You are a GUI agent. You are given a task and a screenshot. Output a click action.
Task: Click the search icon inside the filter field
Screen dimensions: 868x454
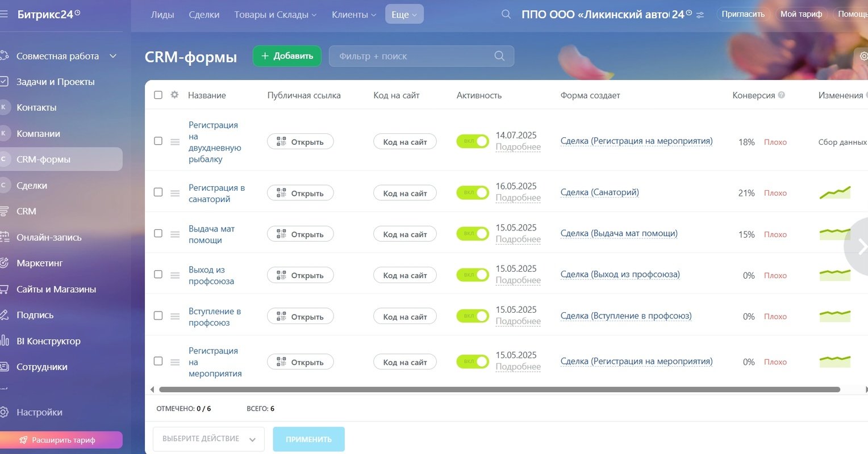click(x=499, y=56)
